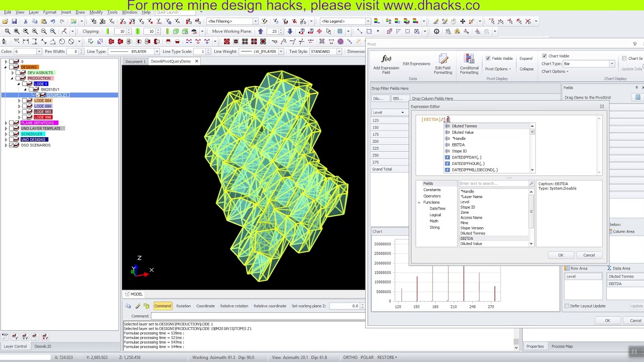Close the Expression Editor with X icon
The width and height of the screenshot is (644, 362).
coord(602,107)
